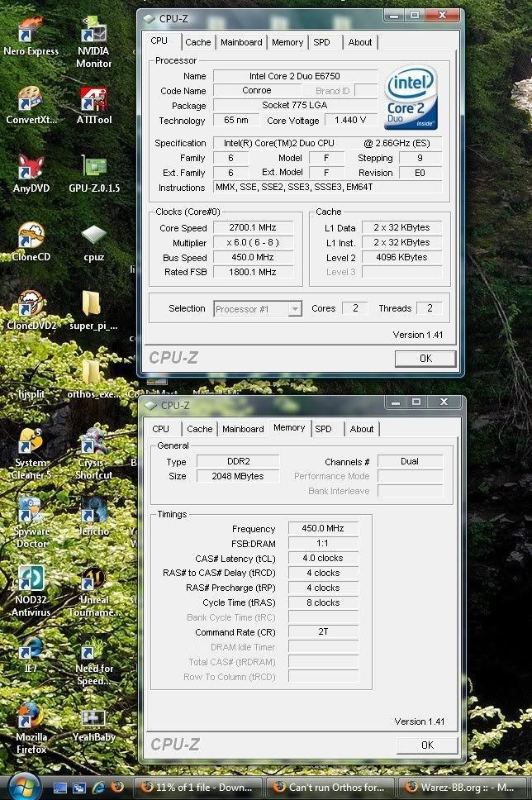Click OK in the lower Memory window
The image size is (532, 800).
(427, 745)
